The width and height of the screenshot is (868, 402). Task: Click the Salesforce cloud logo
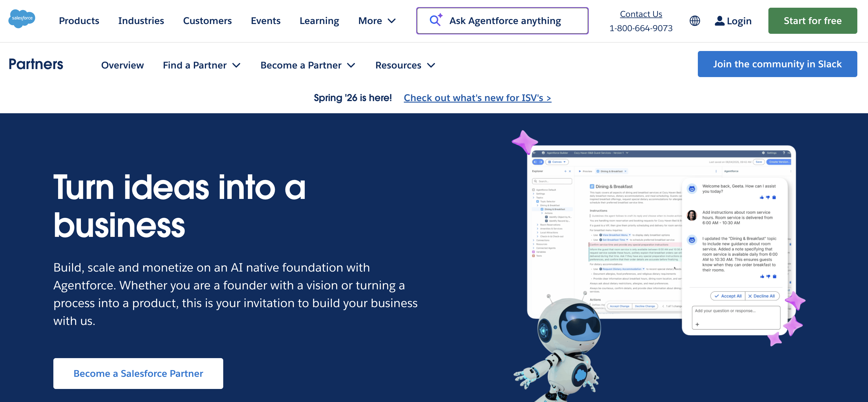coord(22,19)
